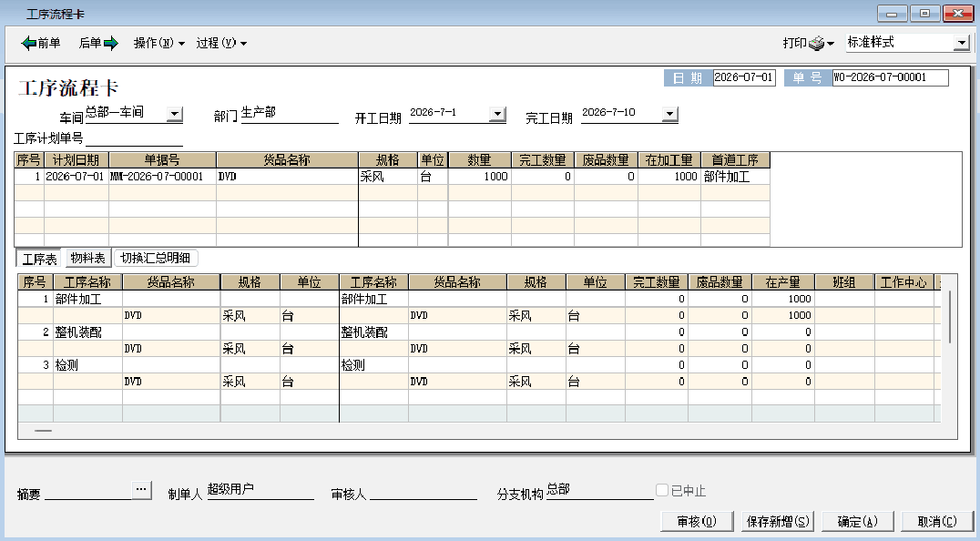
Task: Click the 首道工序 column header
Action: pos(735,160)
